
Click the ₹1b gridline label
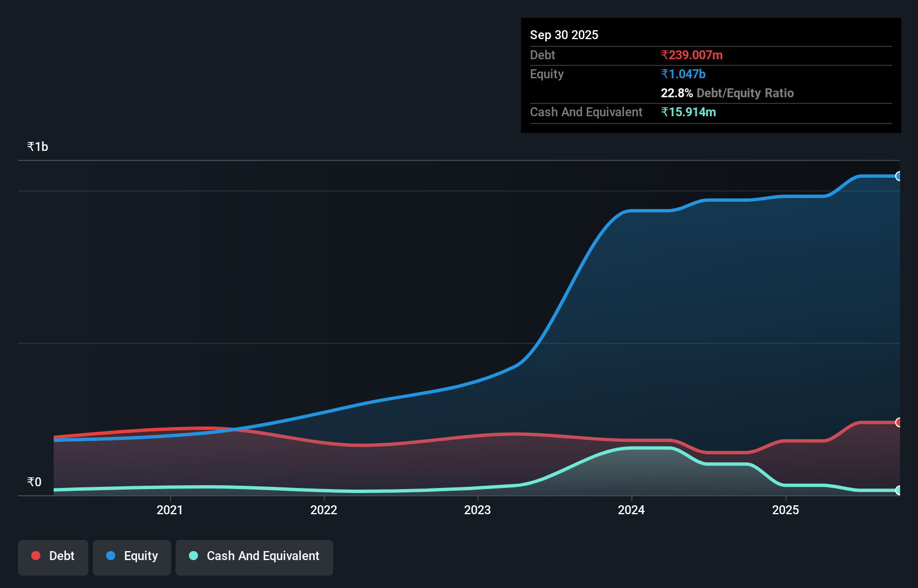point(37,146)
